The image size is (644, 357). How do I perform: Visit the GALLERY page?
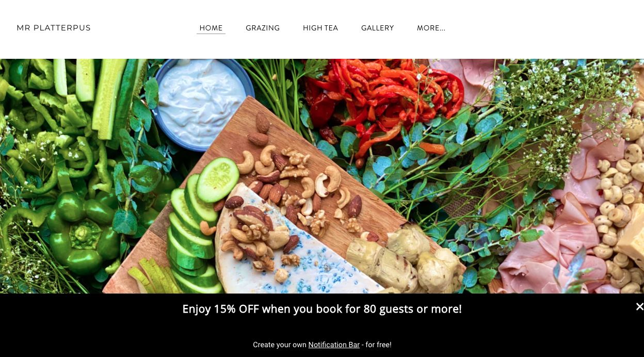(378, 28)
